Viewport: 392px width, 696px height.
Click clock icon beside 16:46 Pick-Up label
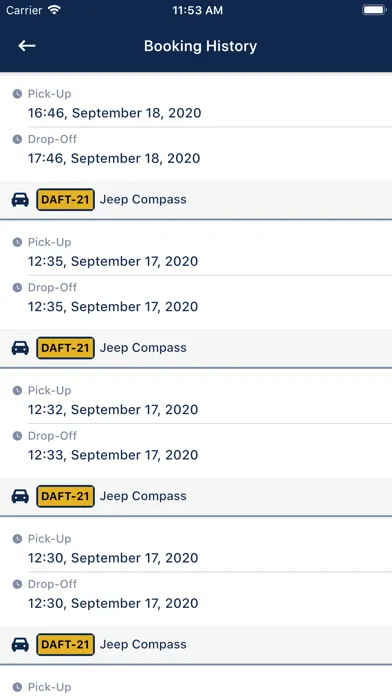pyautogui.click(x=17, y=94)
